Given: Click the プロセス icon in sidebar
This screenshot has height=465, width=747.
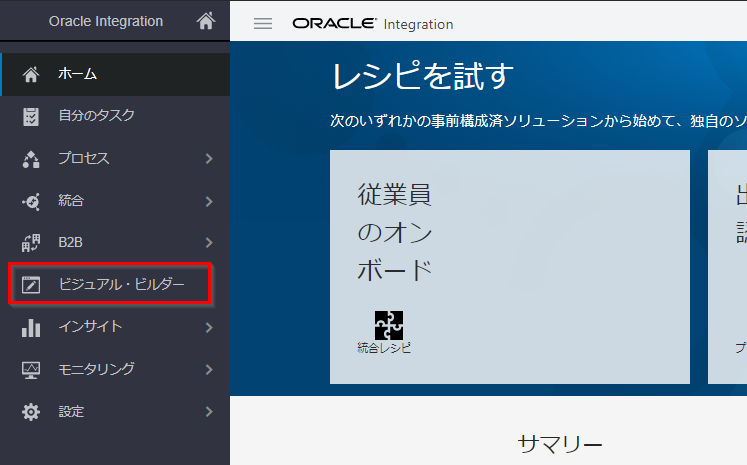Looking at the screenshot, I should (x=31, y=159).
